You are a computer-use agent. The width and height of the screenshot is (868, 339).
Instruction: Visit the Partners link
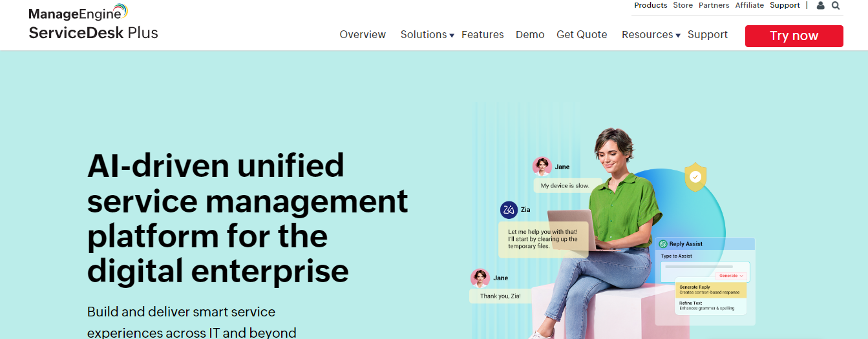pos(714,6)
